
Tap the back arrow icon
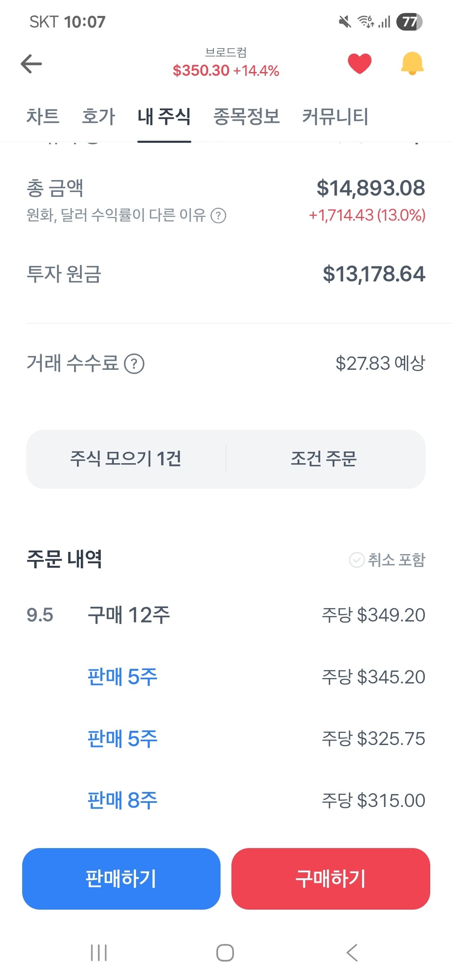[x=31, y=64]
